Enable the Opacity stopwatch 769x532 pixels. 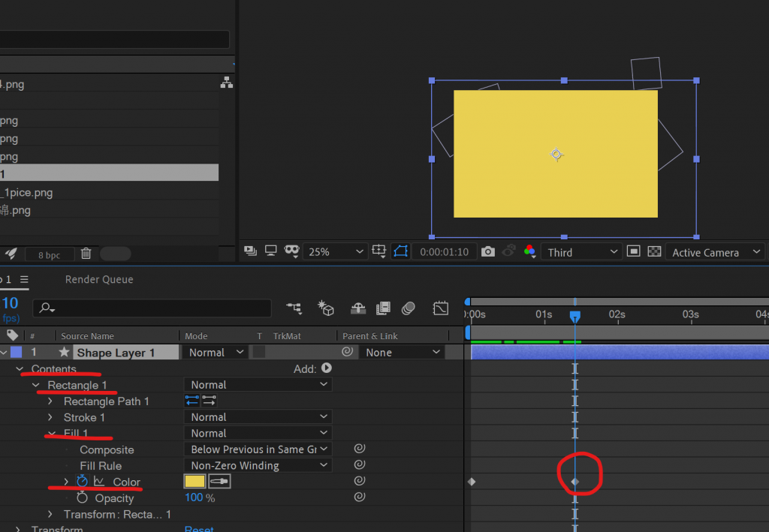click(x=83, y=498)
